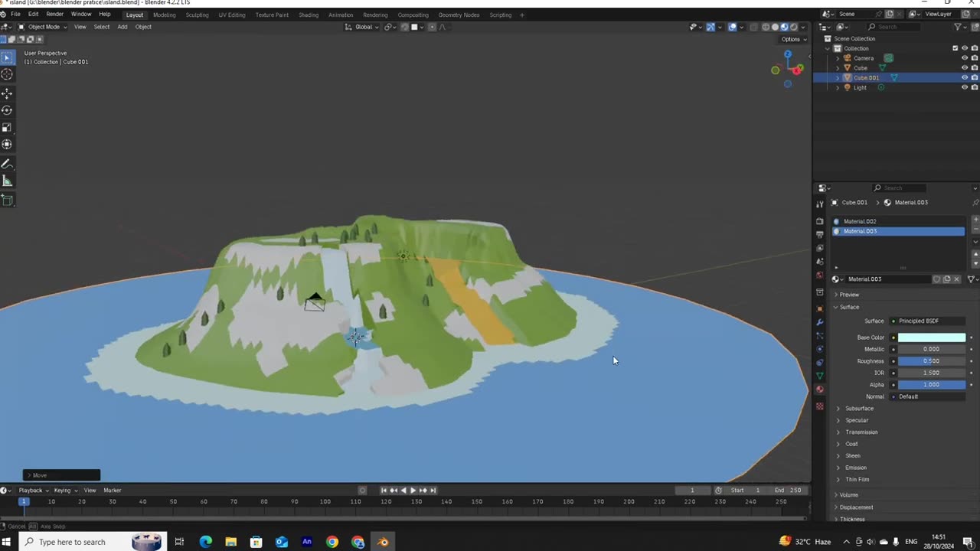
Task: Toggle viewport gizmos button
Action: coord(710,27)
